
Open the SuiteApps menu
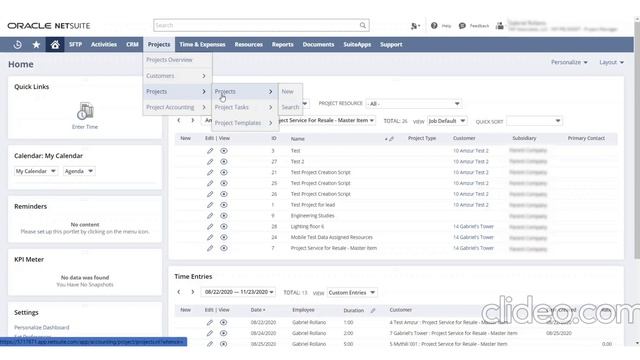(357, 44)
